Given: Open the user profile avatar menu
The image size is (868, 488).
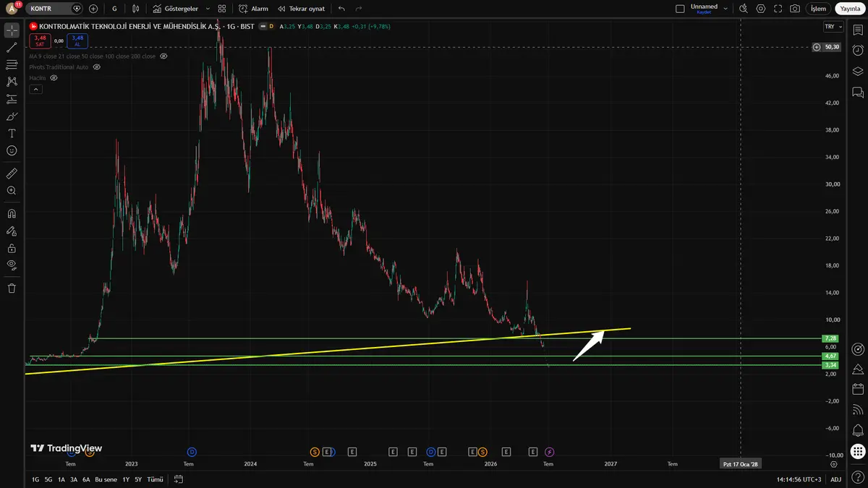Looking at the screenshot, I should (12, 9).
